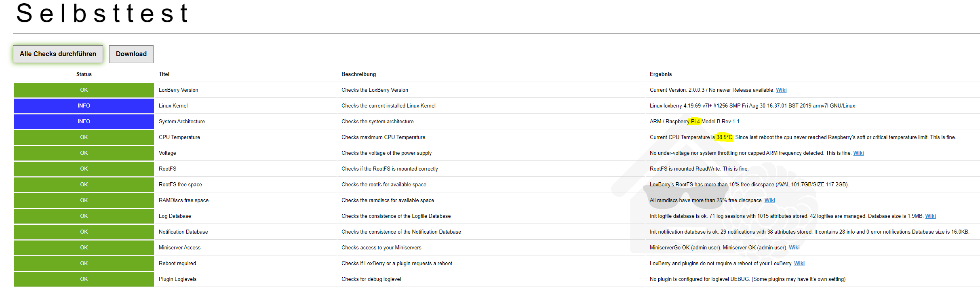Select the INFO status of System Architecture
Image resolution: width=980 pixels, height=289 pixels.
[x=84, y=122]
